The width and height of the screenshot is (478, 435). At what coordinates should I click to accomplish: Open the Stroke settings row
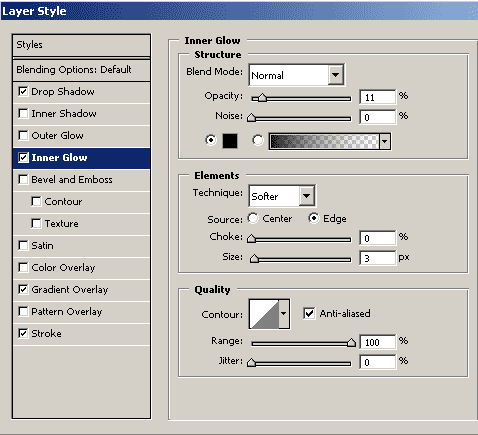[81, 334]
